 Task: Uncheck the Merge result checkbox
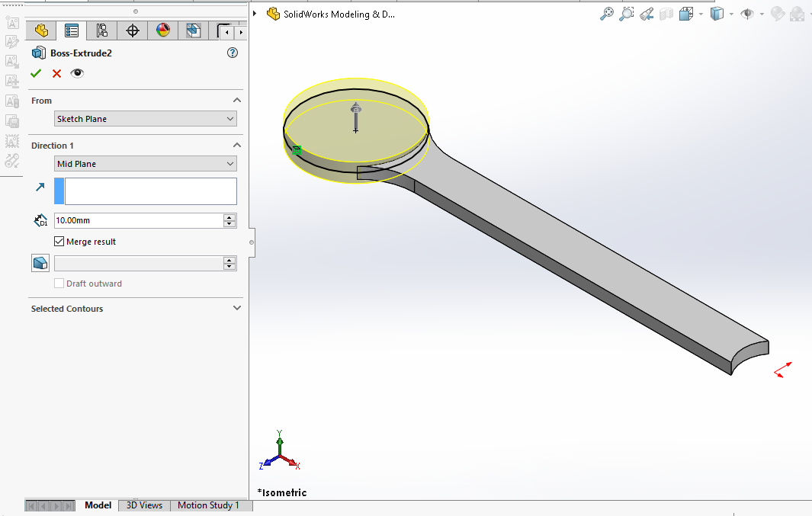pyautogui.click(x=59, y=242)
